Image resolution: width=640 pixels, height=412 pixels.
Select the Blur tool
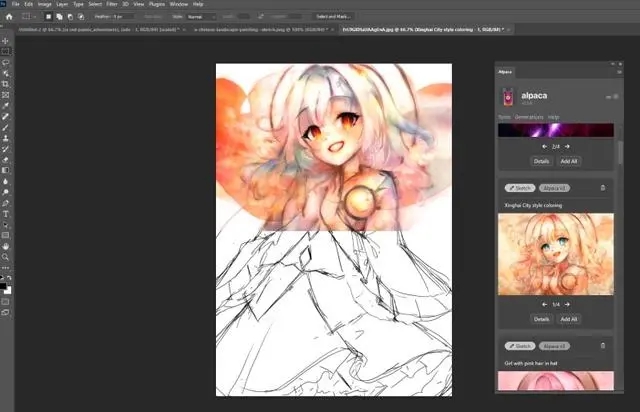tap(5, 181)
